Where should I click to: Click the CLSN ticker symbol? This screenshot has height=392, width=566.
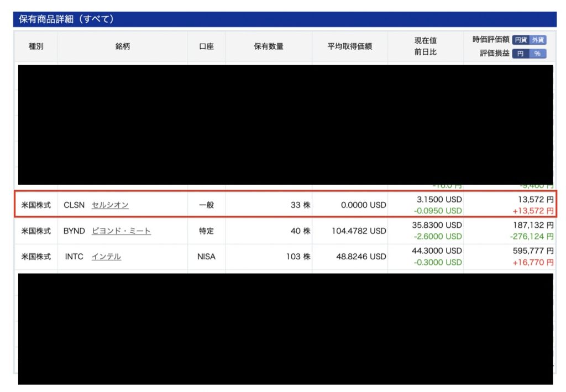pos(74,205)
